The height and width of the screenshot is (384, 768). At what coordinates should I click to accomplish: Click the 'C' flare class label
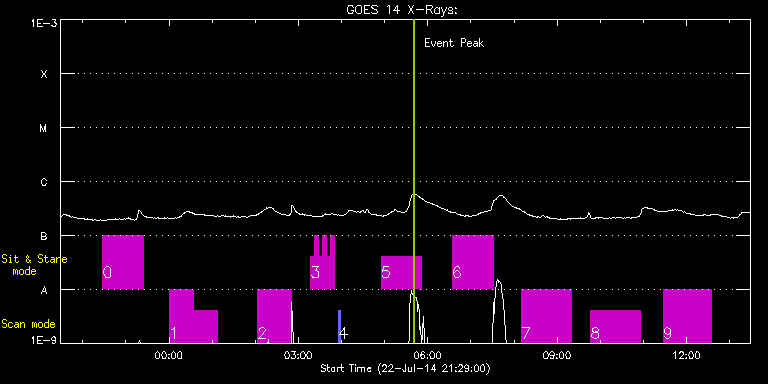44,182
